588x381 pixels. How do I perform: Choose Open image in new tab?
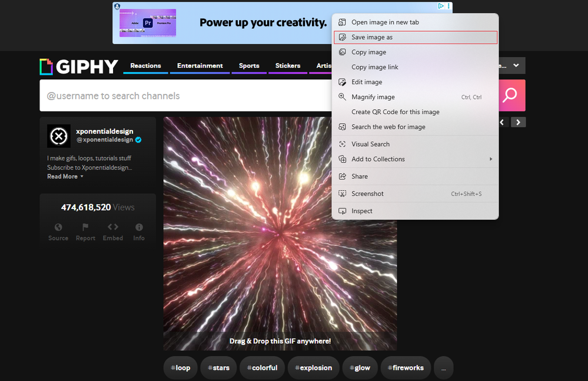pyautogui.click(x=415, y=22)
